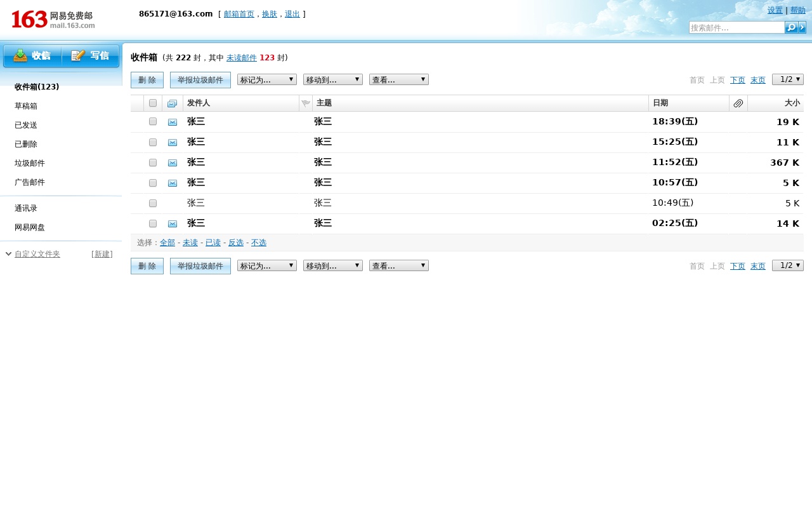Toggle the select-all checkbox in header
The height and width of the screenshot is (508, 812).
153,103
